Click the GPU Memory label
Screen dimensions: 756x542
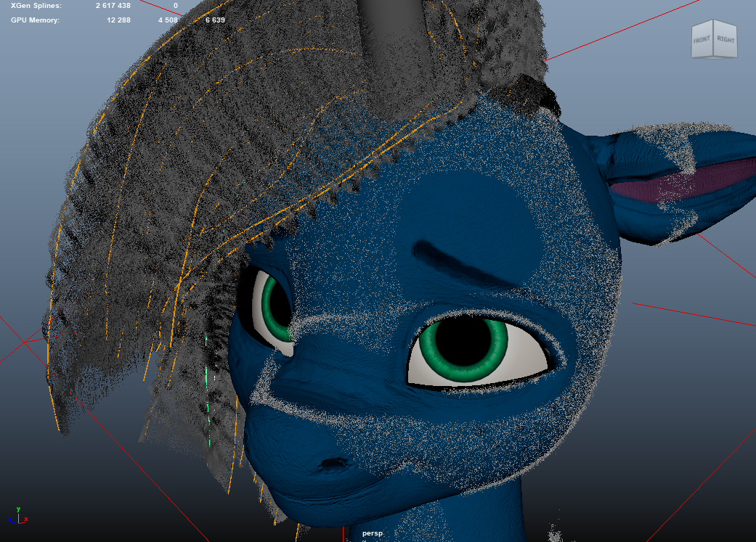35,20
